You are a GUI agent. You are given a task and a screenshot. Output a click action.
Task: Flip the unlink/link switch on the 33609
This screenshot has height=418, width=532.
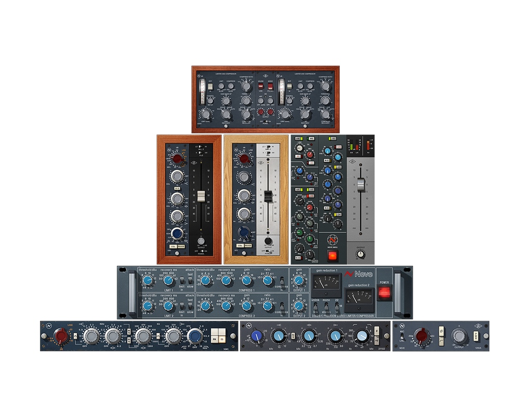tap(315, 308)
